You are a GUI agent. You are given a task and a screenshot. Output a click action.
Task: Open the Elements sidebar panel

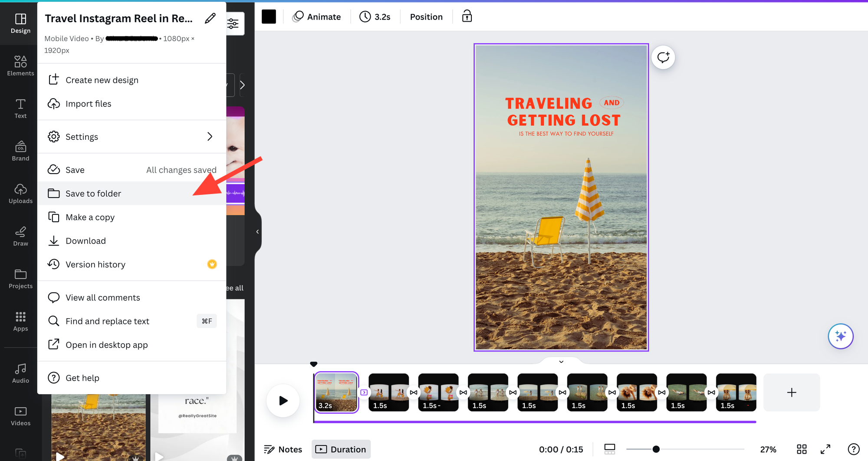(20, 66)
